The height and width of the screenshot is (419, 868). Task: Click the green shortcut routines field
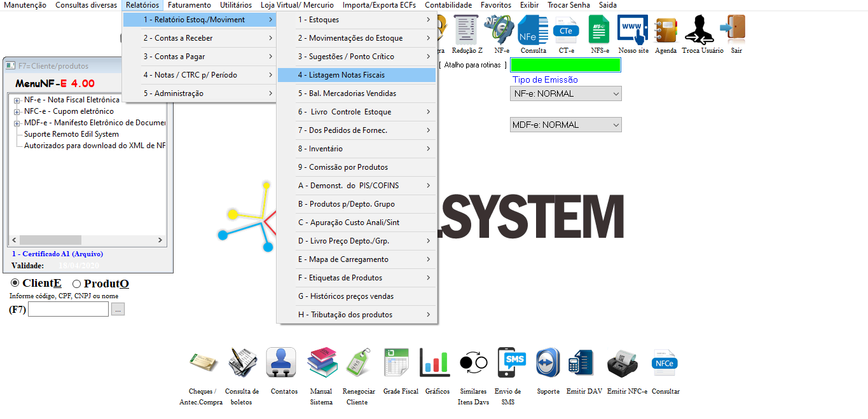(565, 65)
